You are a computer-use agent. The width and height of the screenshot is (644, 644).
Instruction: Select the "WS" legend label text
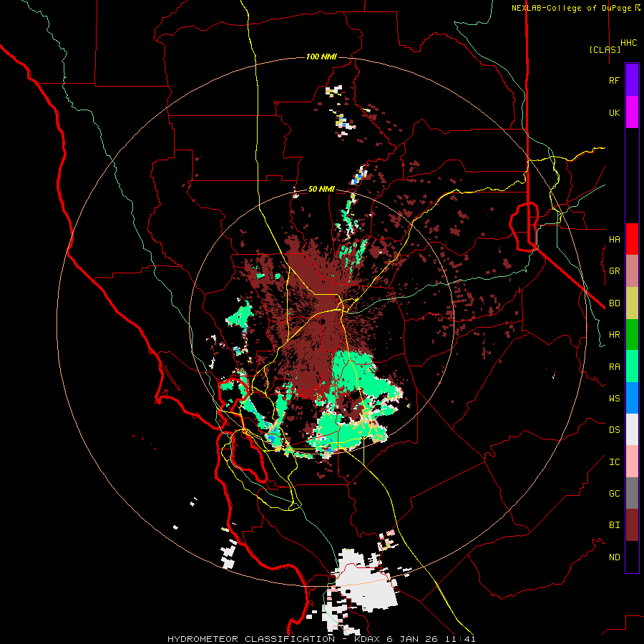click(614, 399)
